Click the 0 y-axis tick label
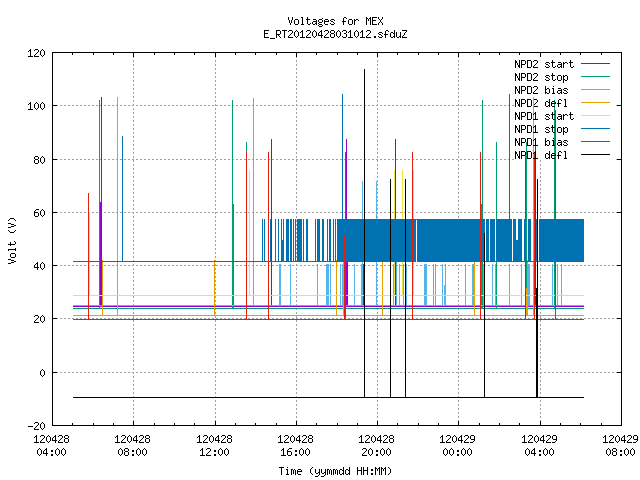Viewport: 640px width, 480px height. point(42,373)
